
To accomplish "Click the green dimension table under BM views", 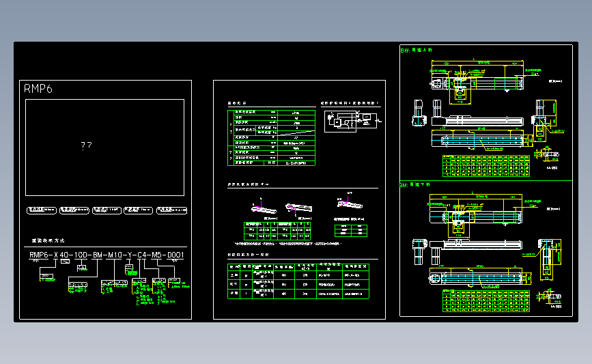I will pyautogui.click(x=486, y=301).
